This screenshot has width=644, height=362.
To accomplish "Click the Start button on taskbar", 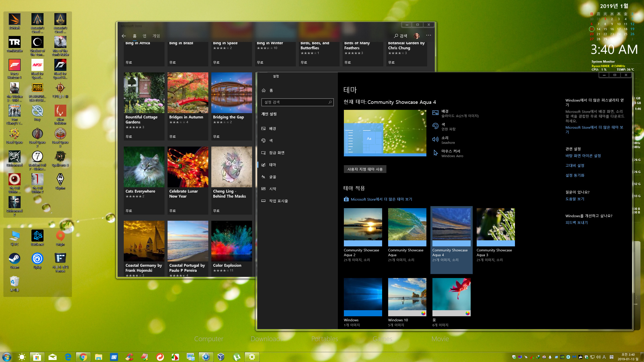I will (7, 357).
